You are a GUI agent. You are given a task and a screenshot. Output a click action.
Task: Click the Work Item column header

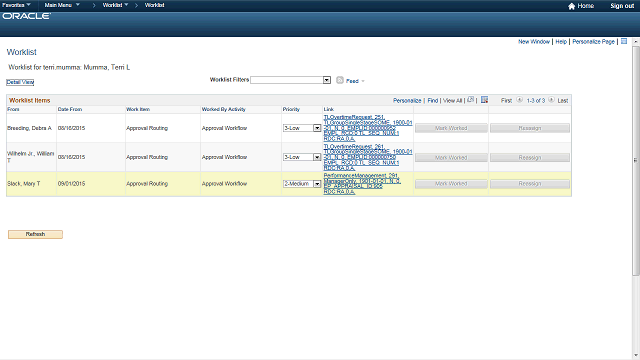click(x=138, y=109)
